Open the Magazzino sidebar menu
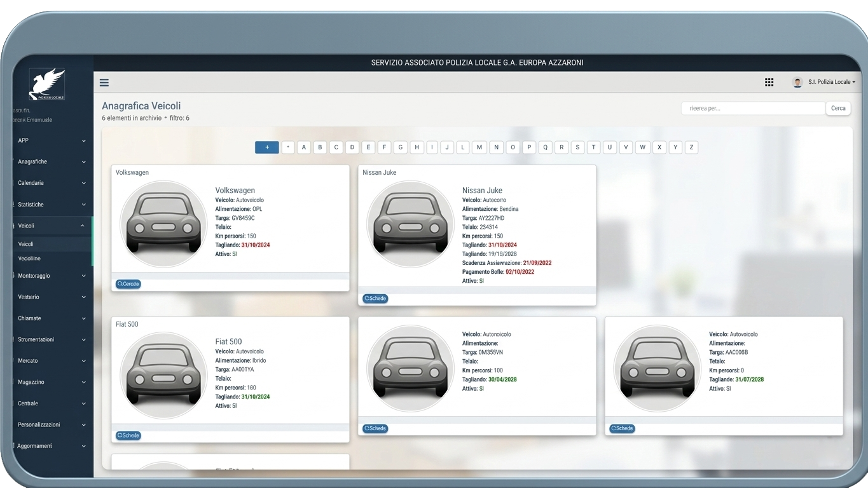Viewport: 868px width, 488px height. pyautogui.click(x=52, y=382)
